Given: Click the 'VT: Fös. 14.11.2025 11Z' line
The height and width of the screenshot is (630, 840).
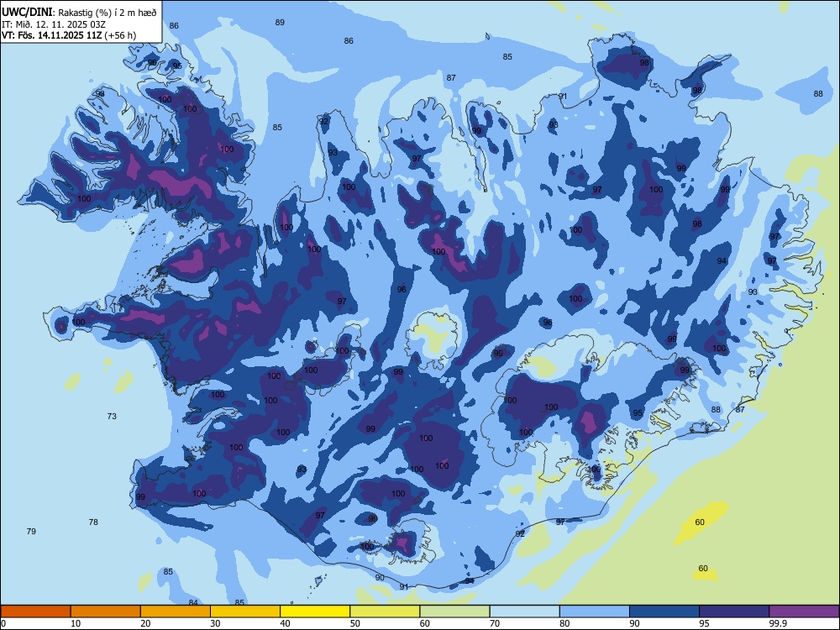Looking at the screenshot, I should pyautogui.click(x=52, y=35).
